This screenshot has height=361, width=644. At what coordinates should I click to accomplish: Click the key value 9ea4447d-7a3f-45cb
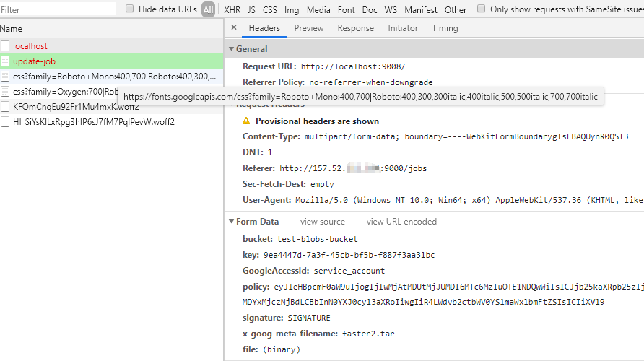point(349,255)
